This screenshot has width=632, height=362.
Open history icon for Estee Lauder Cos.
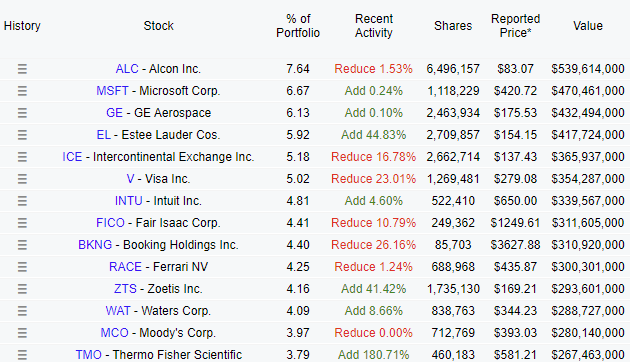point(22,135)
